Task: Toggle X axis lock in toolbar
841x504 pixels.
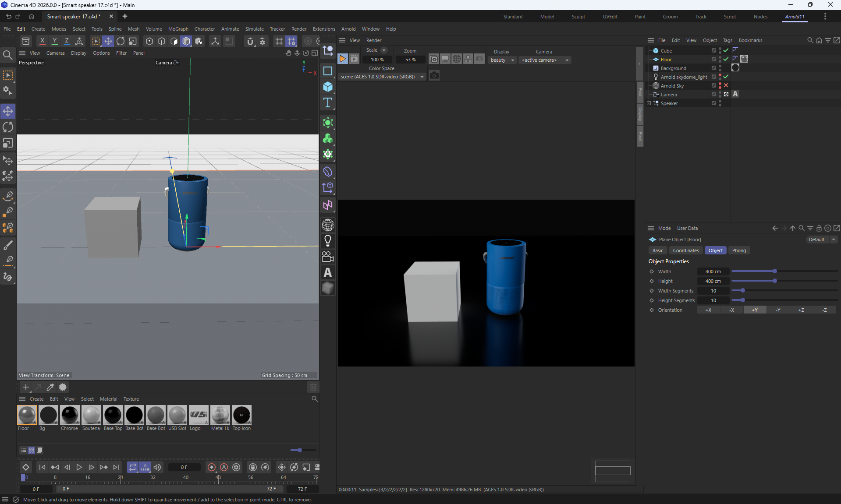Action: [x=42, y=41]
